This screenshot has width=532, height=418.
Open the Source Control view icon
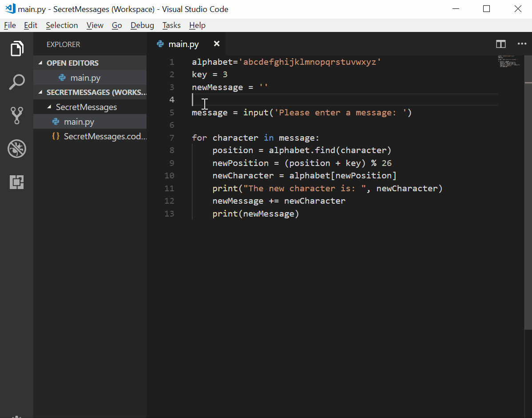pyautogui.click(x=16, y=115)
